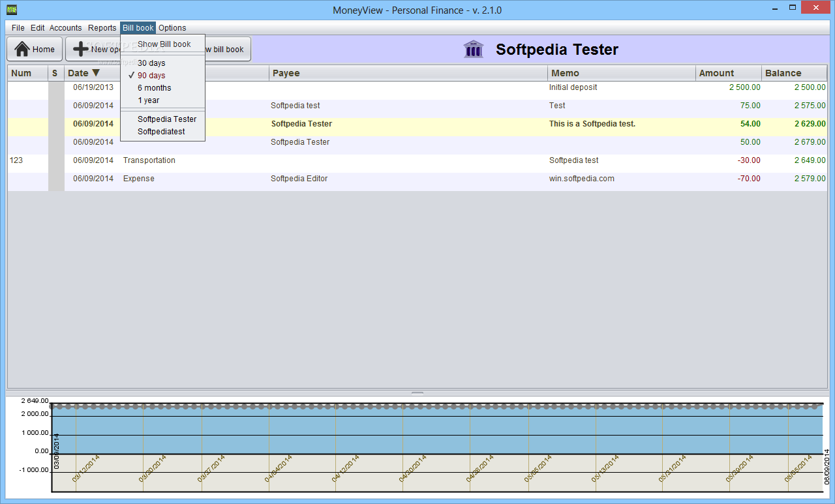835x504 pixels.
Task: Maximize the MoneyView window
Action: click(x=793, y=7)
